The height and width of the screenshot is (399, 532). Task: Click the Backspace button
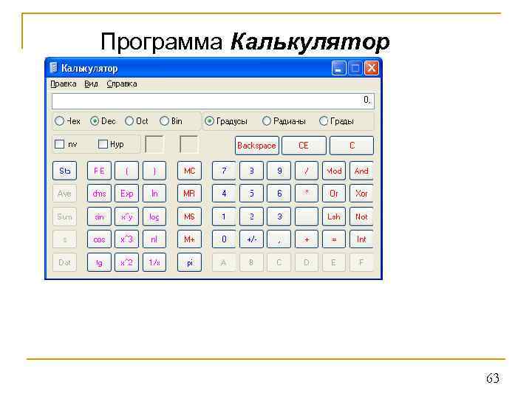257,146
